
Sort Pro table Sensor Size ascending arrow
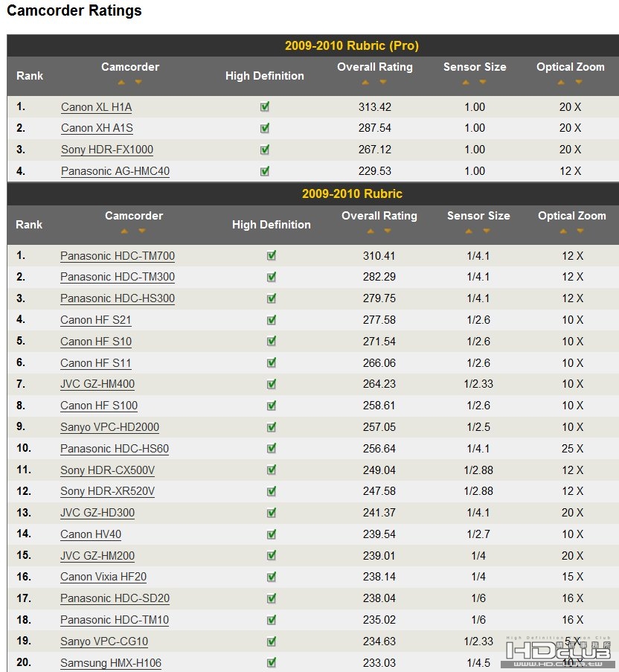(466, 82)
